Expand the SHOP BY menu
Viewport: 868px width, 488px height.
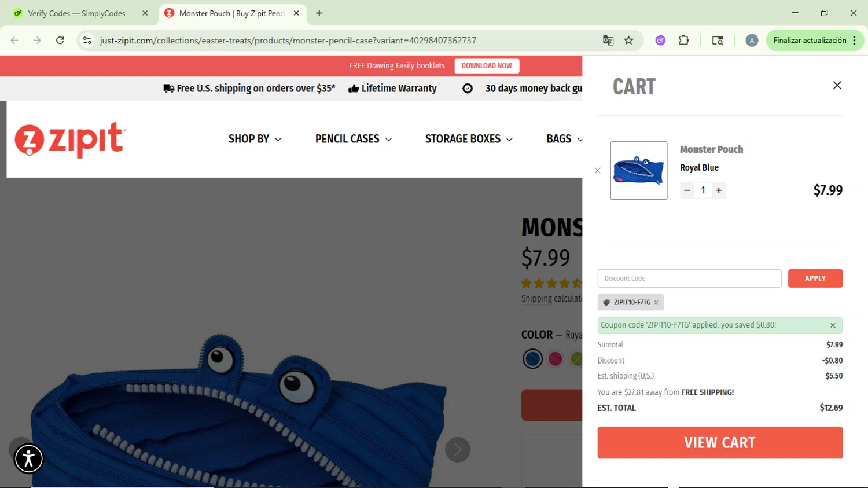[x=255, y=139]
